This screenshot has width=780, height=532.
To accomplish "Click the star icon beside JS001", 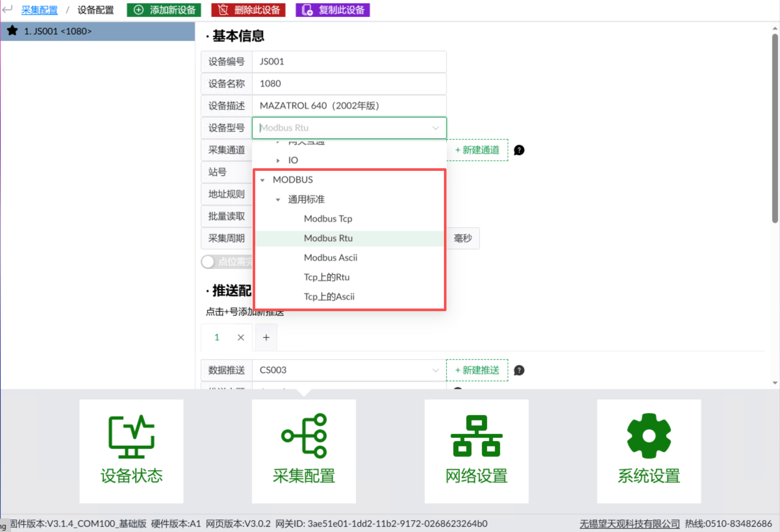I will coord(12,31).
